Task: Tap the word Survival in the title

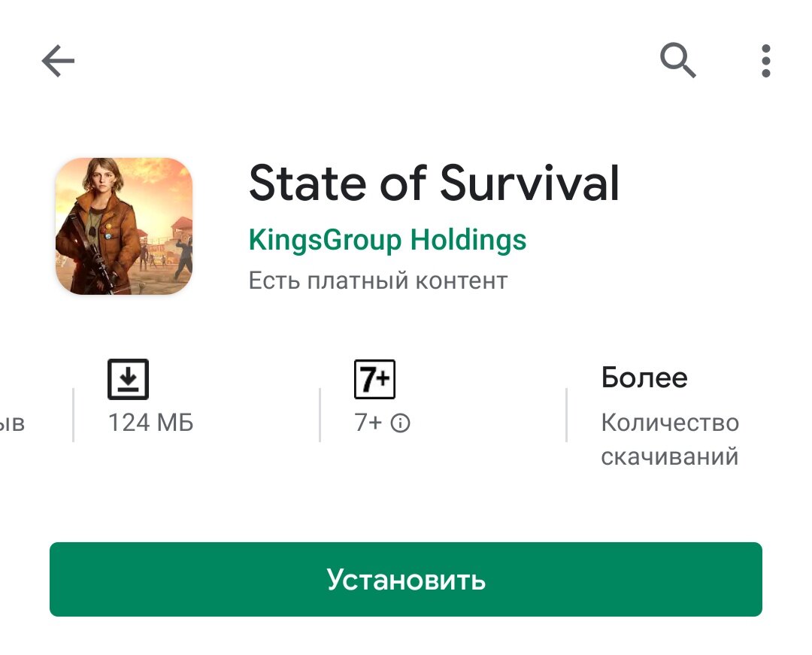Action: [x=529, y=183]
